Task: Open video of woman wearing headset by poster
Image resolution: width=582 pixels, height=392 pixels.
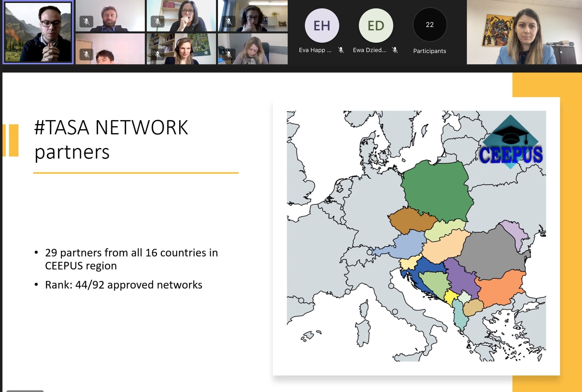Action: pyautogui.click(x=181, y=49)
